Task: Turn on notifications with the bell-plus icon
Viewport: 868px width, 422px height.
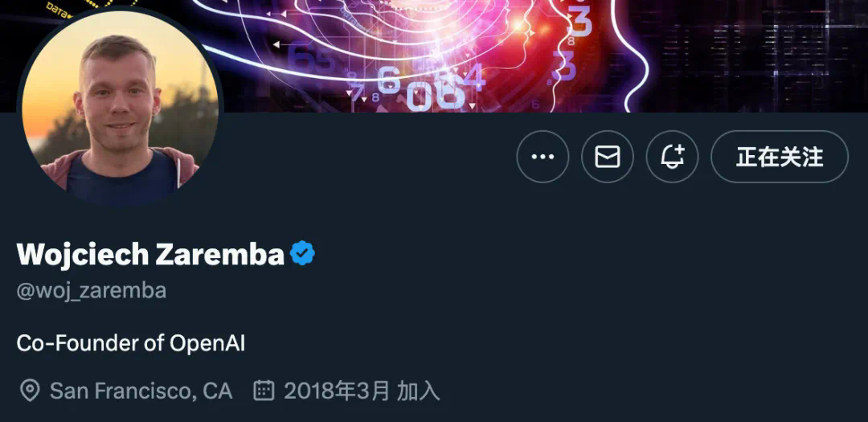Action: pyautogui.click(x=672, y=157)
